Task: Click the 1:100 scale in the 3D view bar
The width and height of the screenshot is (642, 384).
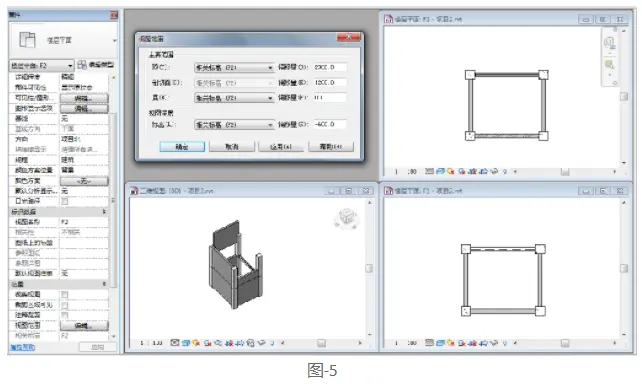Action: 151,343
